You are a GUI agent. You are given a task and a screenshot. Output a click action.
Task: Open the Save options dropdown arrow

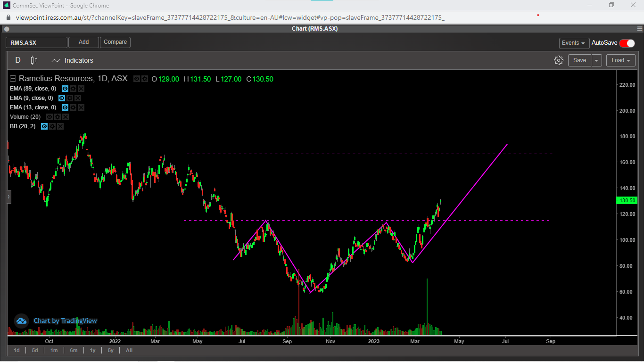(597, 60)
